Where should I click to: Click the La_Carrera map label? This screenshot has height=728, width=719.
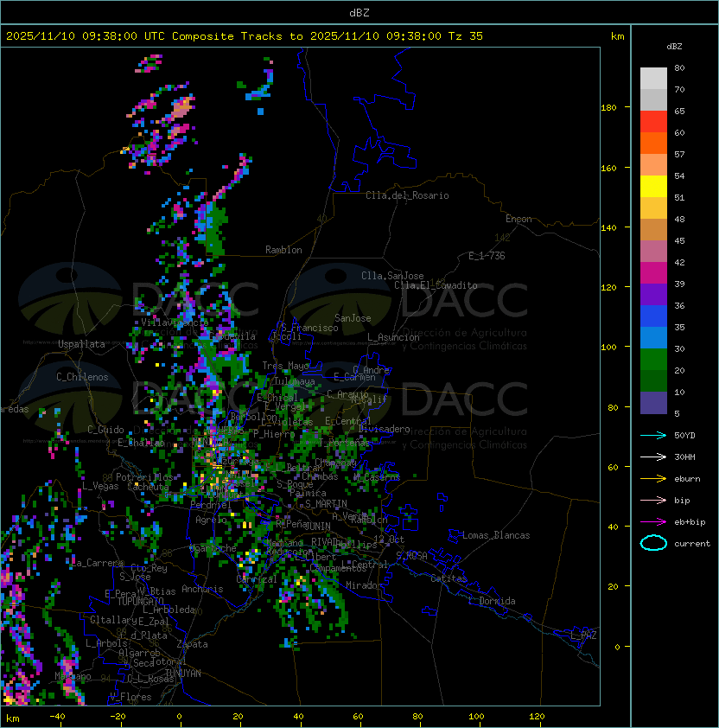98,563
